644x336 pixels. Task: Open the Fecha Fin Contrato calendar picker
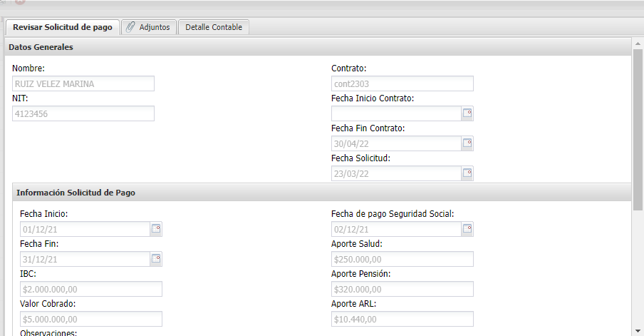point(467,143)
